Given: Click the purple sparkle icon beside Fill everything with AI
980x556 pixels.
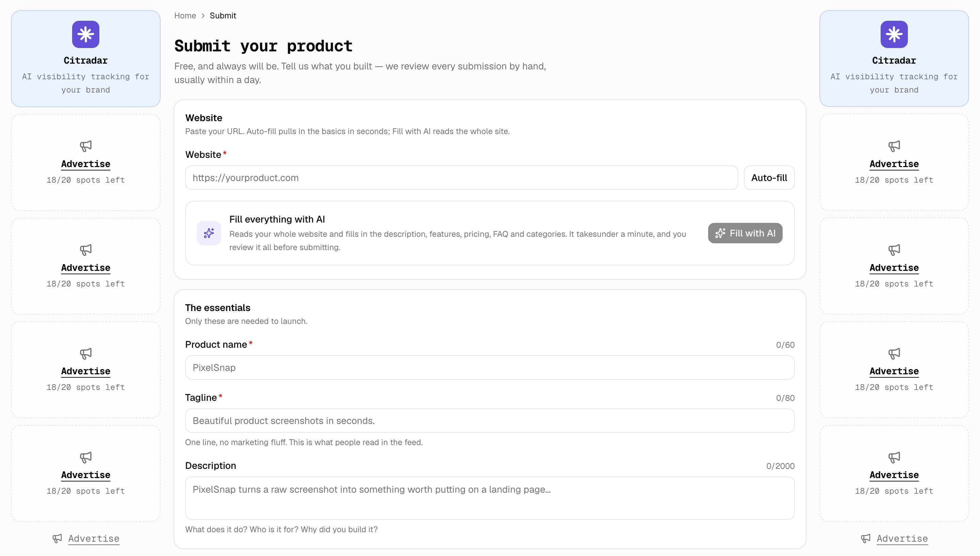Looking at the screenshot, I should (209, 233).
